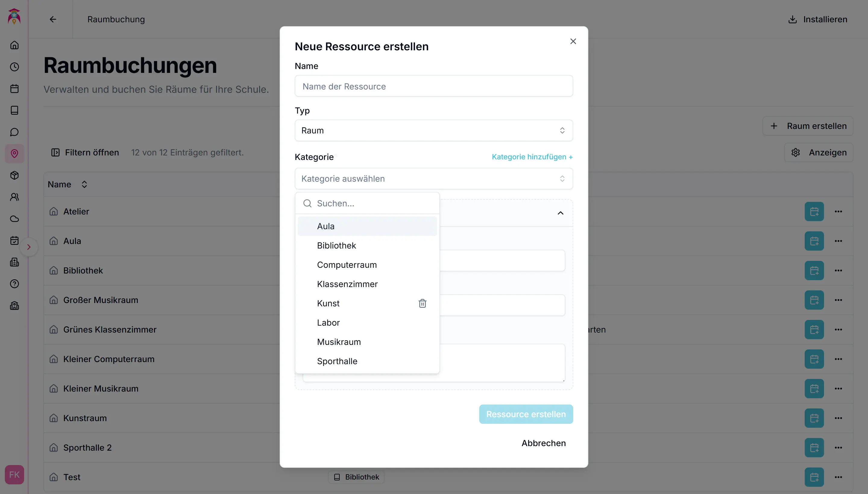Open the cloud icon in sidebar

click(14, 219)
